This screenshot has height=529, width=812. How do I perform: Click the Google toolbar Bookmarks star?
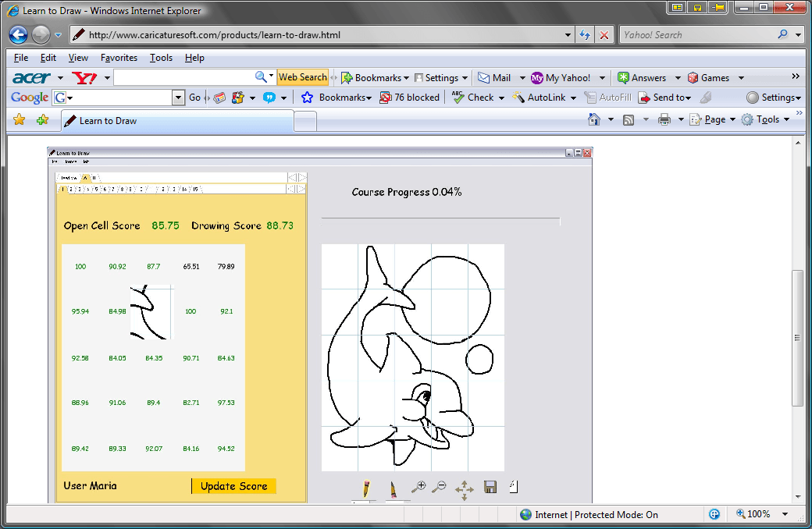tap(307, 98)
